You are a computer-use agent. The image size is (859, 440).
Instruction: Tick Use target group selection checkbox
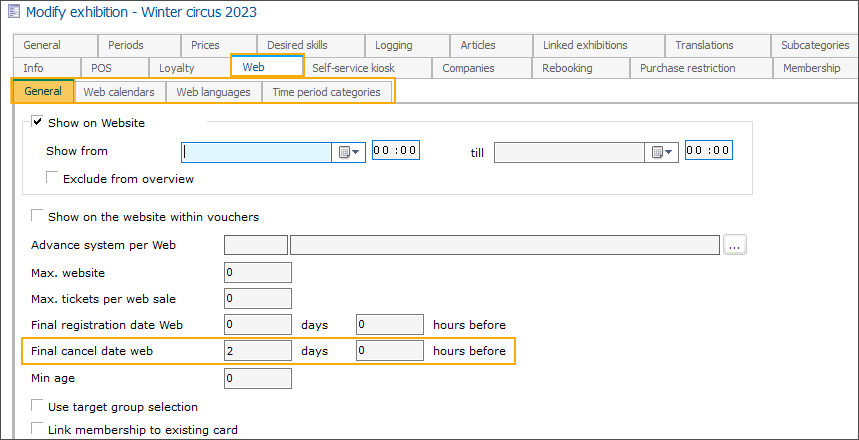[37, 405]
